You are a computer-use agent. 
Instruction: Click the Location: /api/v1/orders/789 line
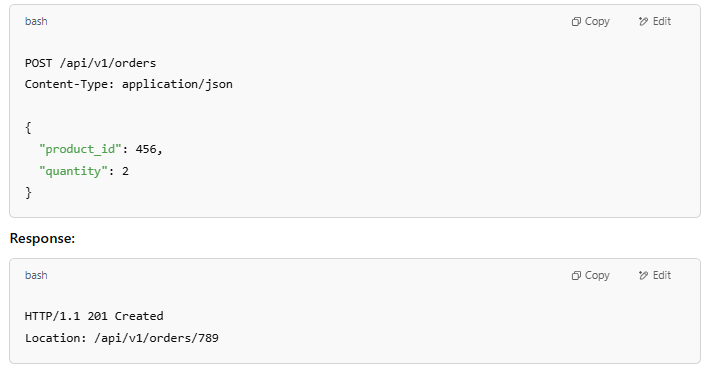coord(122,338)
